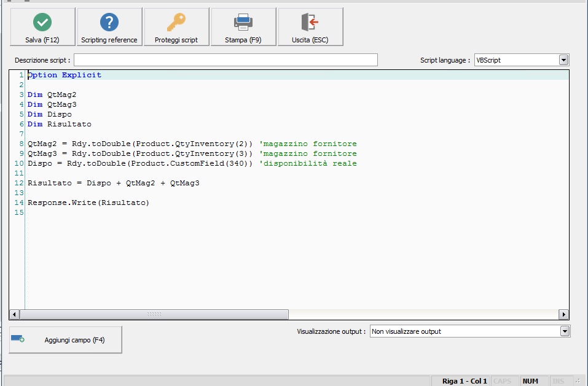Click the CAPS status bar indicator
Screen dimensions: 588x386
point(503,381)
